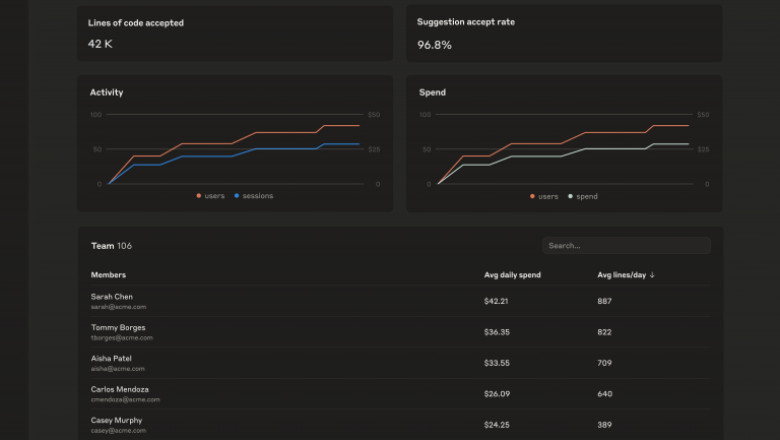This screenshot has width=780, height=440.
Task: Click the Members column header
Action: pos(108,275)
